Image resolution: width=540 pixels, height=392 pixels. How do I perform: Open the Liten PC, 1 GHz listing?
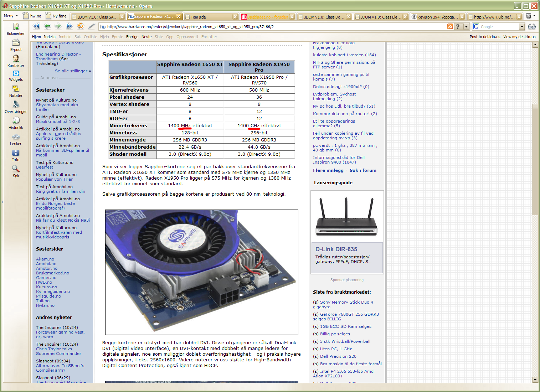[x=336, y=349]
